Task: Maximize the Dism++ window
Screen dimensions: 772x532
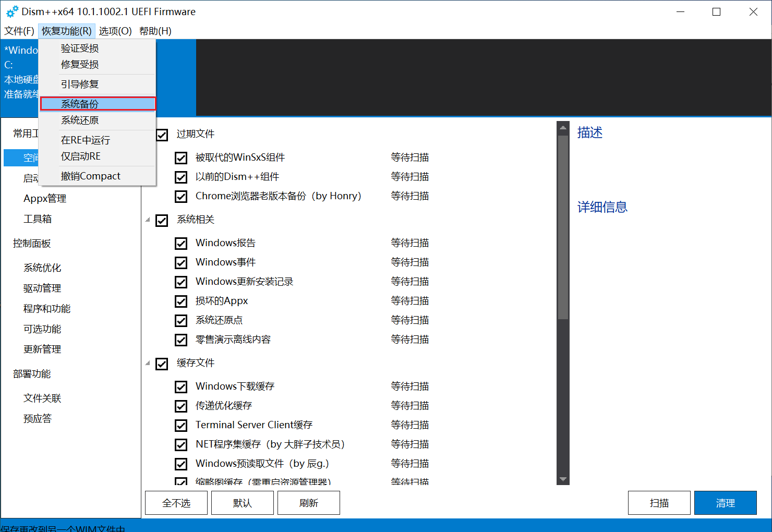Action: click(717, 11)
